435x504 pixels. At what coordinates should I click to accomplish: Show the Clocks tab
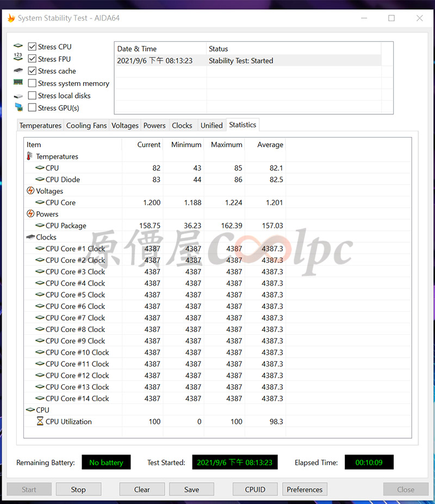(x=182, y=125)
